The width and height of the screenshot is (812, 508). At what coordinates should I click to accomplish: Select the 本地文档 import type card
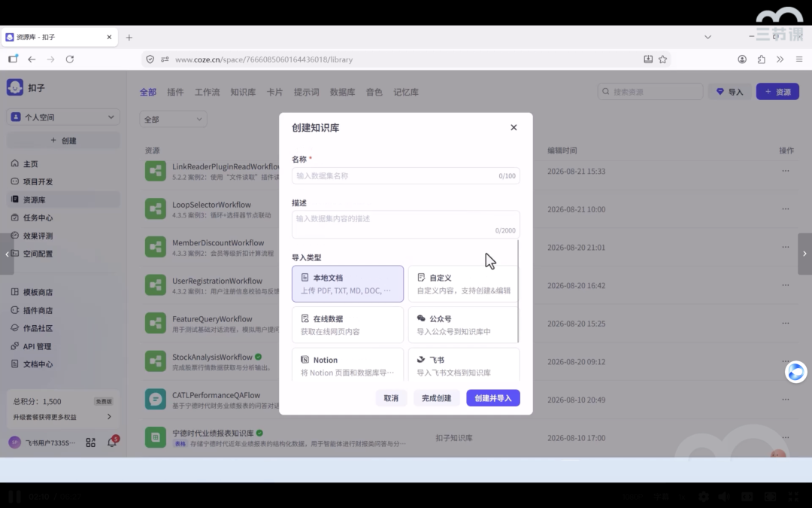[x=347, y=284]
